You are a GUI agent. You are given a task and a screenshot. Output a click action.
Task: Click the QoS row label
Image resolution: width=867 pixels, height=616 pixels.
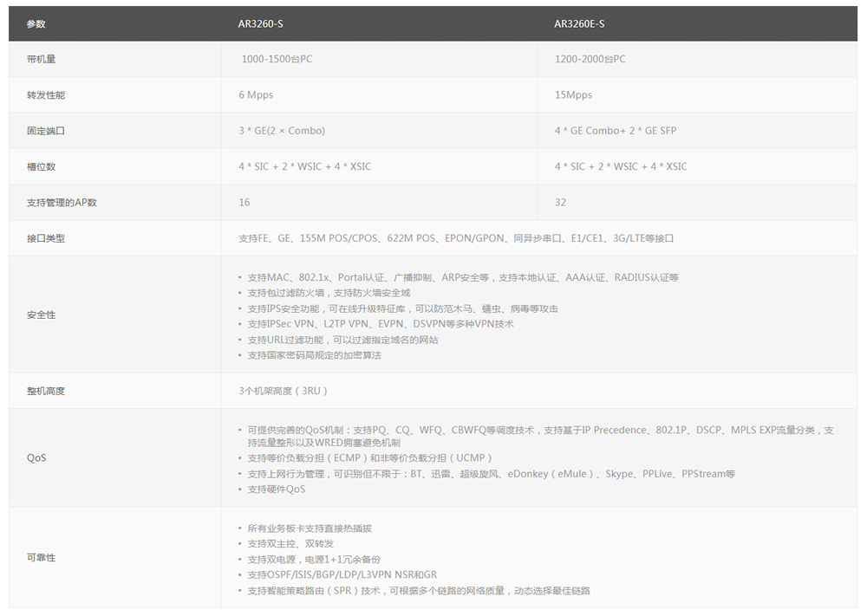point(35,457)
